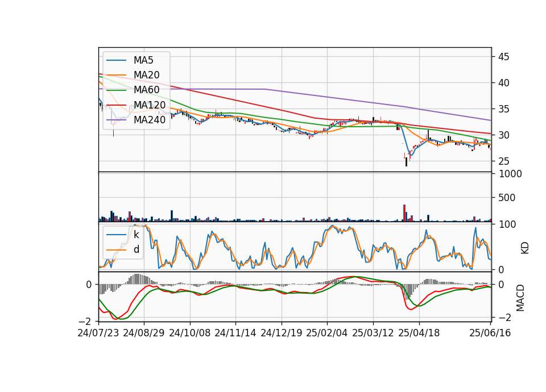The image size is (546, 392).
Task: Click the k label in KD legend
Action: pyautogui.click(x=136, y=235)
